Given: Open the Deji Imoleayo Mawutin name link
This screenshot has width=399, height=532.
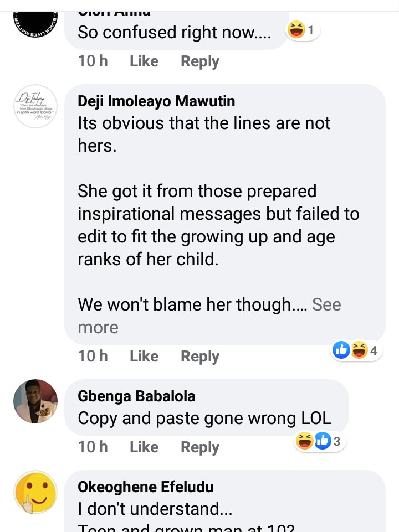Looking at the screenshot, I should [x=156, y=101].
